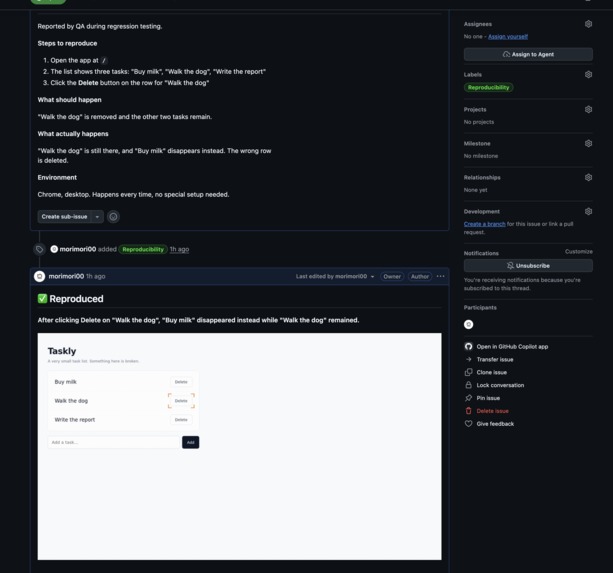
Task: Click the tag icon on the timeline event
Action: (39, 249)
